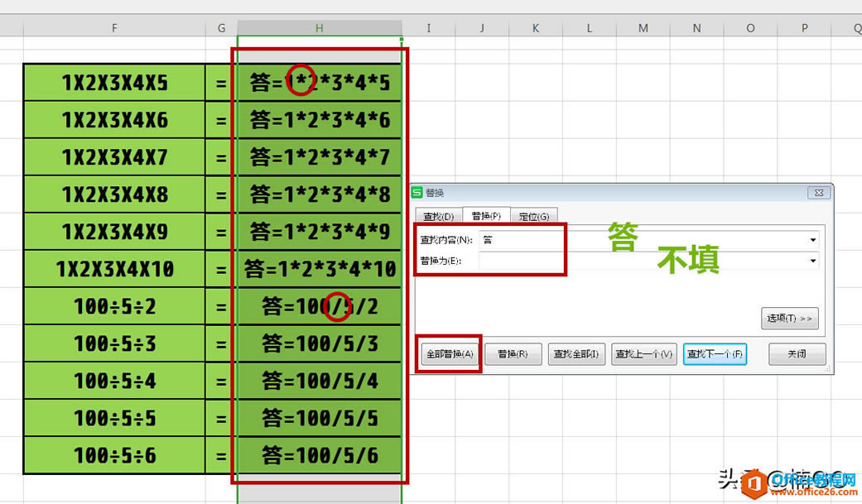This screenshot has height=504, width=862.
Task: Select cell 答=1*2*3*4*7
Action: point(320,157)
